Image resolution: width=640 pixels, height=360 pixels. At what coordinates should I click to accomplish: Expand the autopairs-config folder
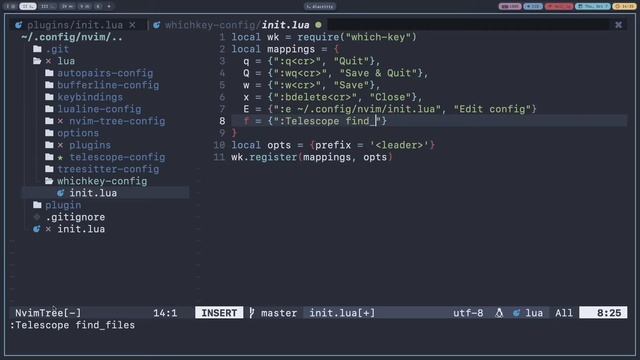coord(105,73)
